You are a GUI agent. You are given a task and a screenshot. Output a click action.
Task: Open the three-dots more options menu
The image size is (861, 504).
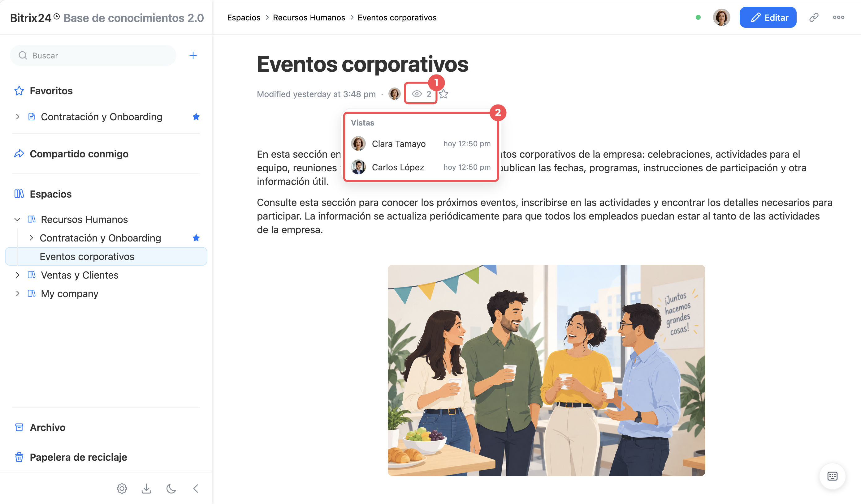pyautogui.click(x=838, y=17)
